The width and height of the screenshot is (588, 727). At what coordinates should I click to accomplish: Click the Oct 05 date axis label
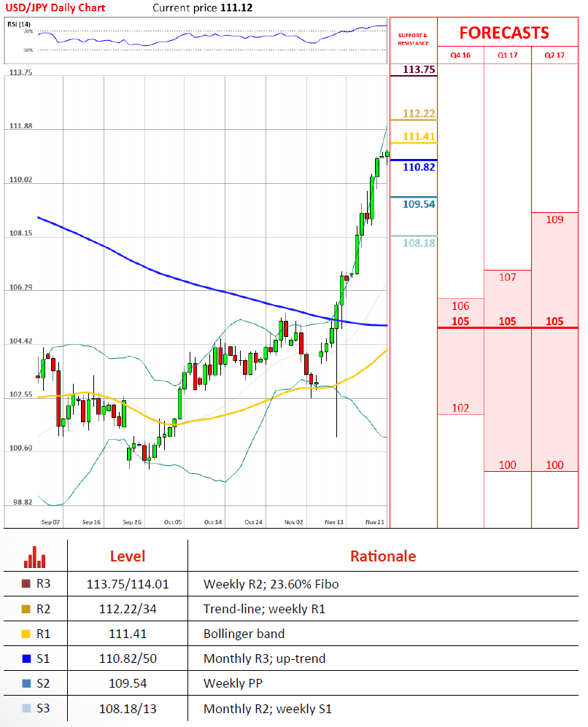[172, 522]
